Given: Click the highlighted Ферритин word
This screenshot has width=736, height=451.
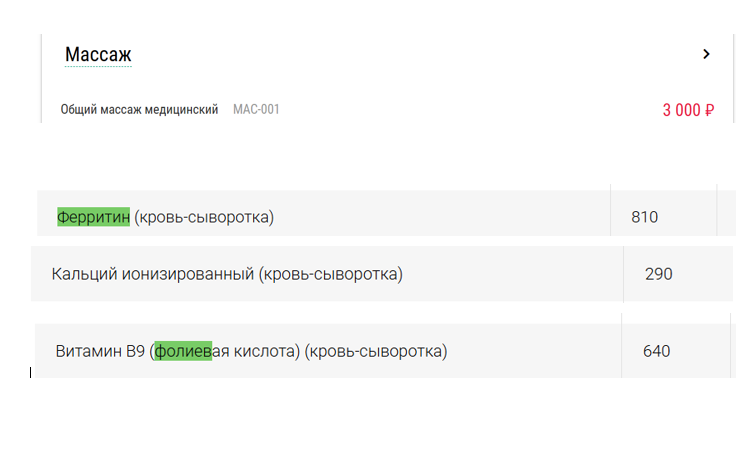Looking at the screenshot, I should click(93, 216).
